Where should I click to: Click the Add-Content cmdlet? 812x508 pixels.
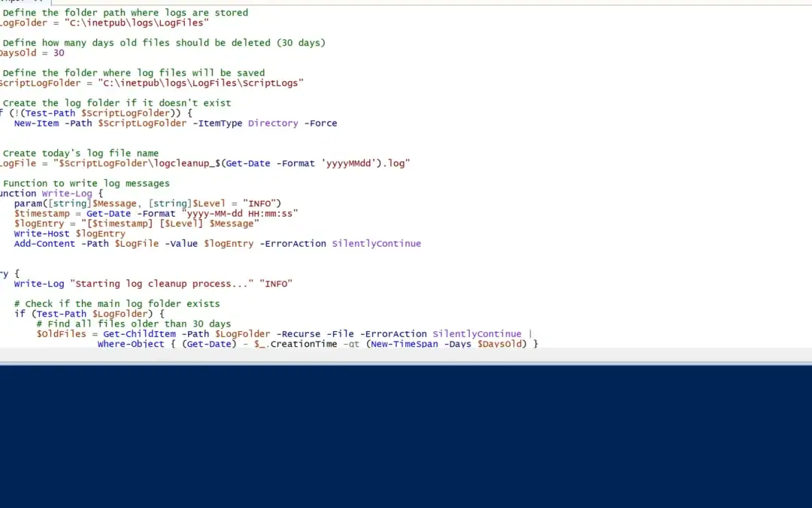point(44,244)
